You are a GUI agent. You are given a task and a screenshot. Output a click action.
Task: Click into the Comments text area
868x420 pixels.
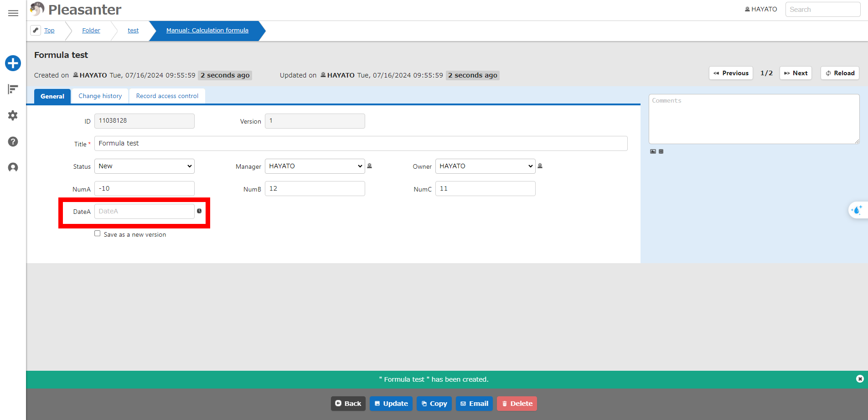(754, 119)
